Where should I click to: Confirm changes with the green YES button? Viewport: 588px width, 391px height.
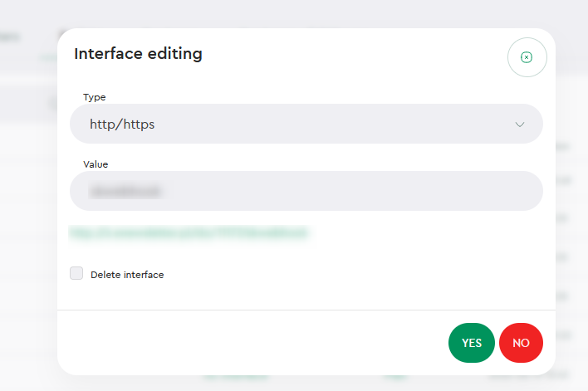(472, 343)
